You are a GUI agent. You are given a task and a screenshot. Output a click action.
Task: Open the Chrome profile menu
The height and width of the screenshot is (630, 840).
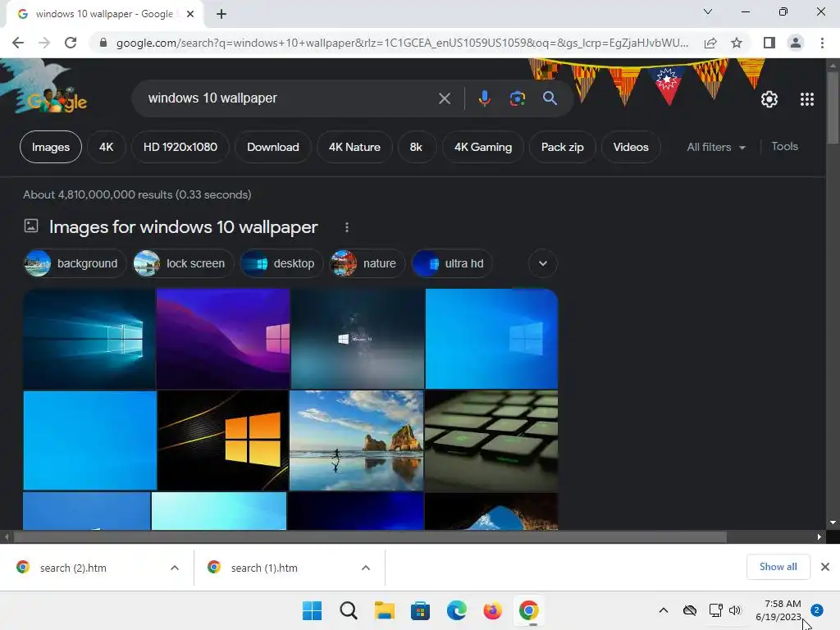796,43
